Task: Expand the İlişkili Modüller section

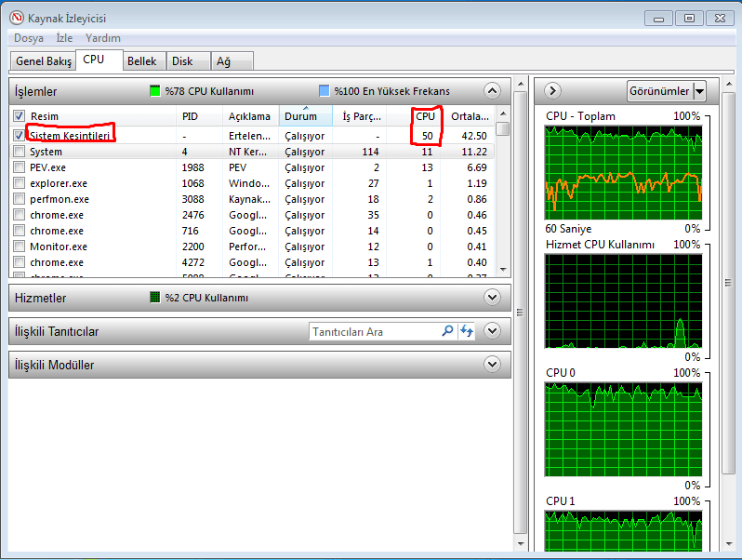Action: click(x=492, y=365)
